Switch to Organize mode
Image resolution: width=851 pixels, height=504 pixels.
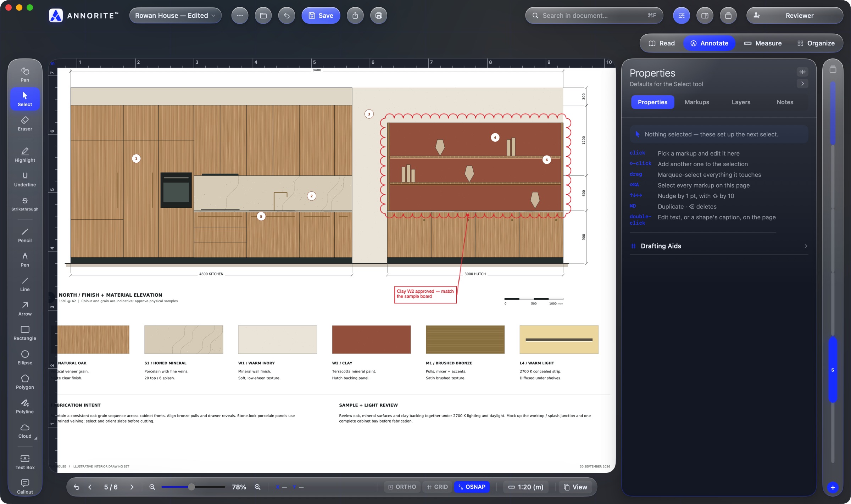816,43
